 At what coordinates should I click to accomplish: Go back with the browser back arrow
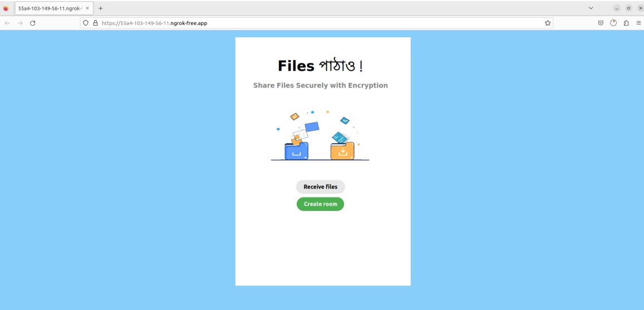pos(7,23)
